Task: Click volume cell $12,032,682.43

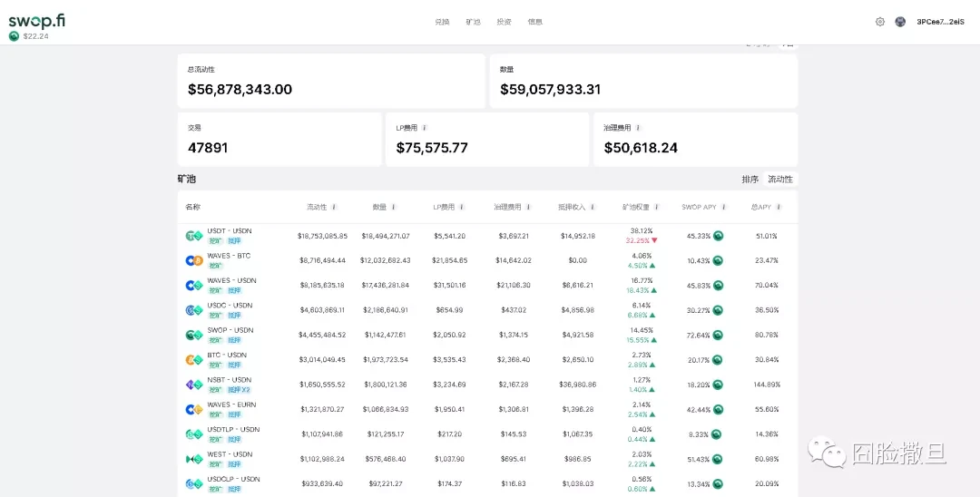Action: coord(387,261)
